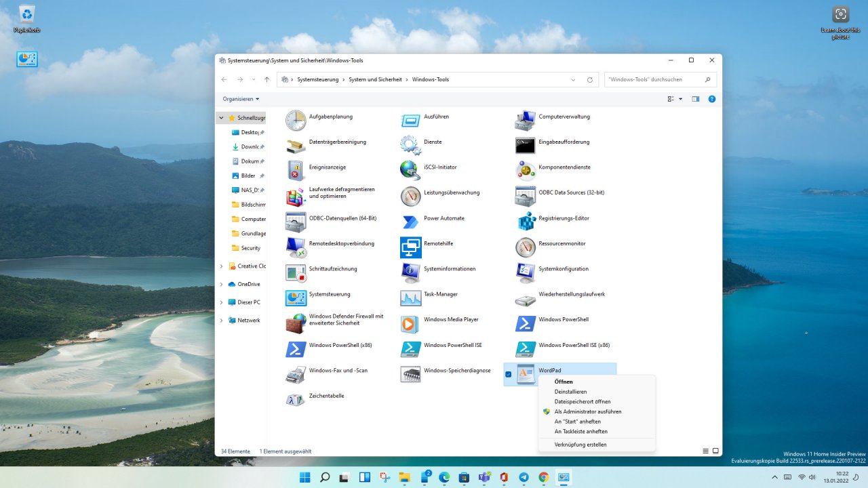The height and width of the screenshot is (488, 868).
Task: Open view options dropdown arrow
Action: point(679,99)
